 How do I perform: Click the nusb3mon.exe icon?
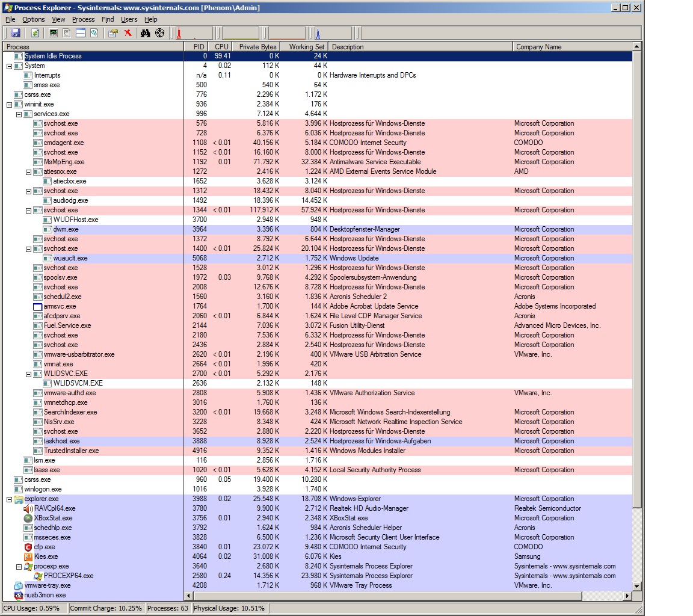(x=19, y=596)
